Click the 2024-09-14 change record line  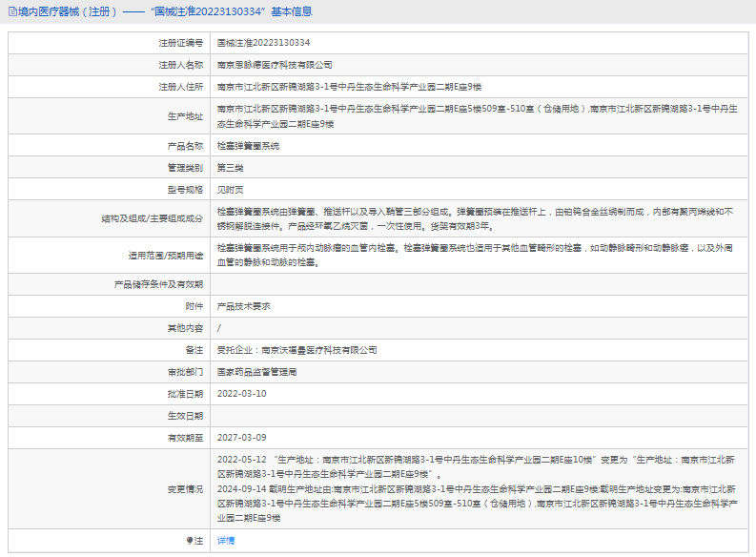point(477,504)
